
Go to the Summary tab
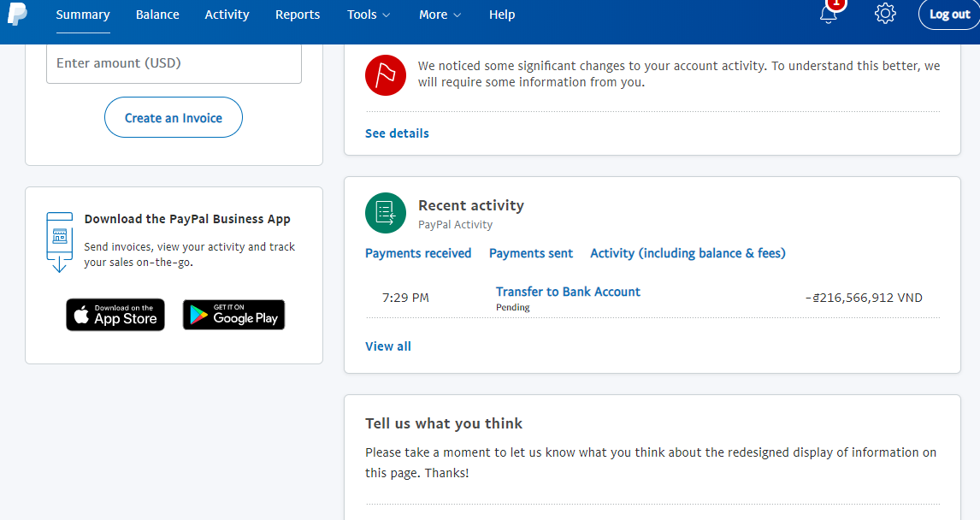click(83, 15)
